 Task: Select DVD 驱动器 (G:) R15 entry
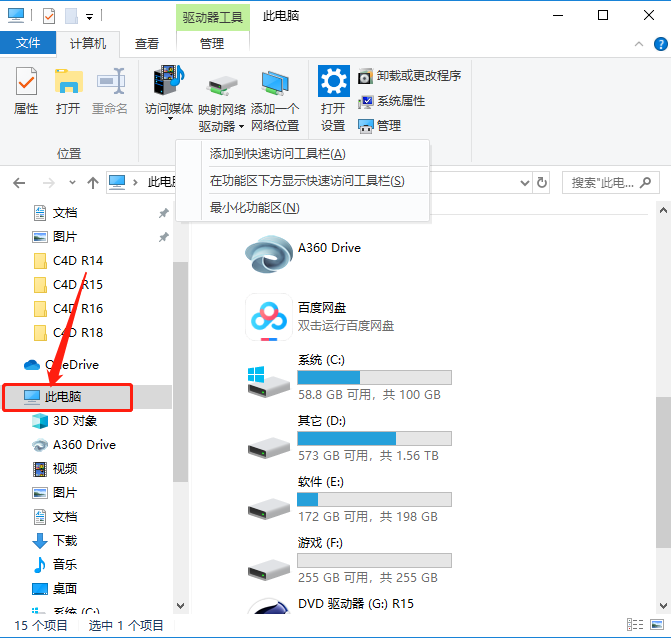point(356,604)
